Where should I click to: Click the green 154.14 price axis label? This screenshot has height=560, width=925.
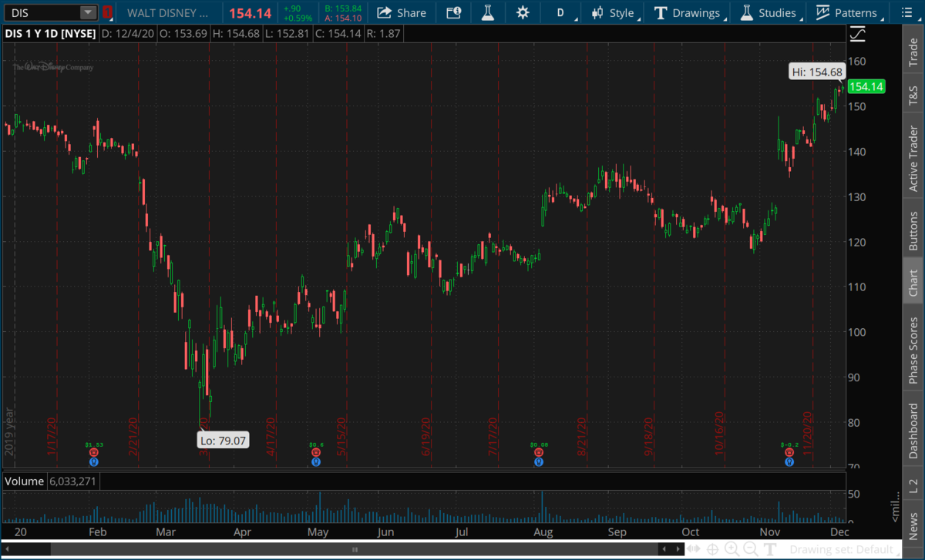(866, 87)
